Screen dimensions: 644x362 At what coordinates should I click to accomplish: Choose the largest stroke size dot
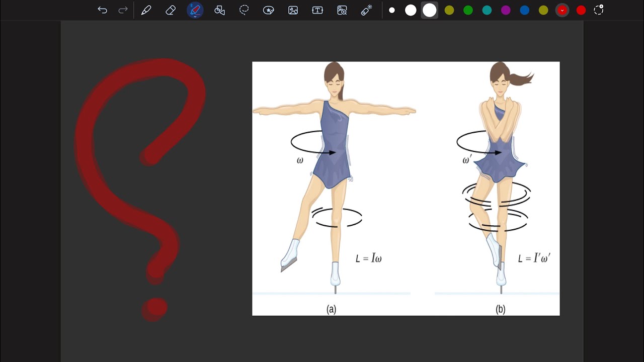pos(430,10)
